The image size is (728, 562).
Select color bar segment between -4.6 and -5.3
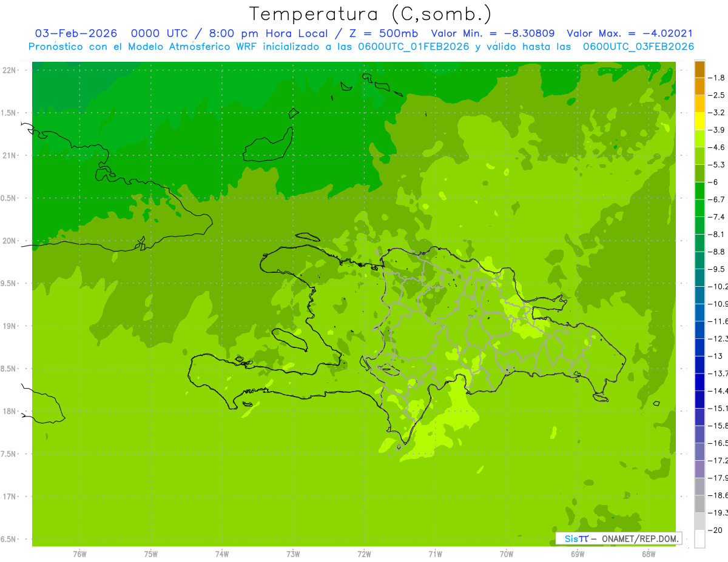[699, 156]
